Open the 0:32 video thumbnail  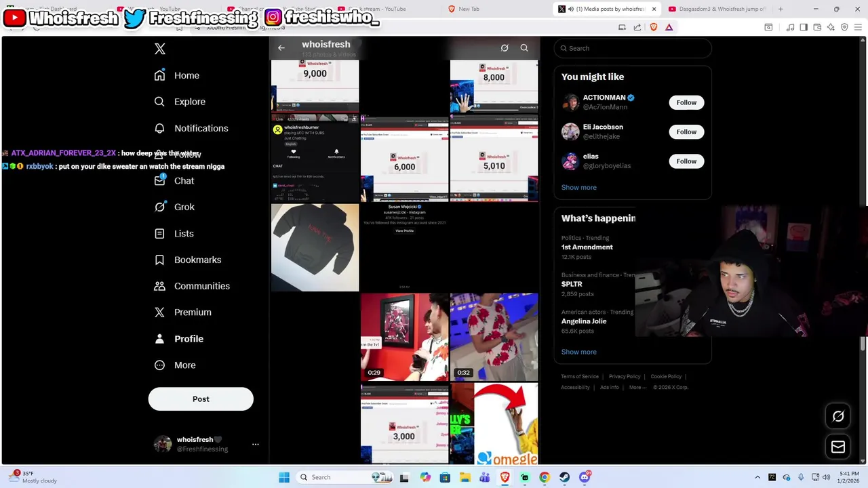(494, 337)
